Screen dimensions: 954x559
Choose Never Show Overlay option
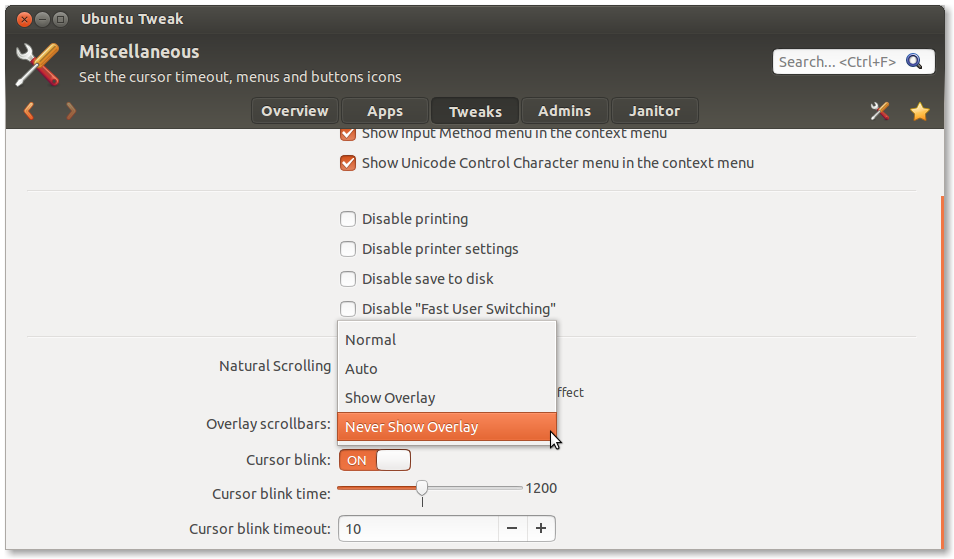[447, 427]
